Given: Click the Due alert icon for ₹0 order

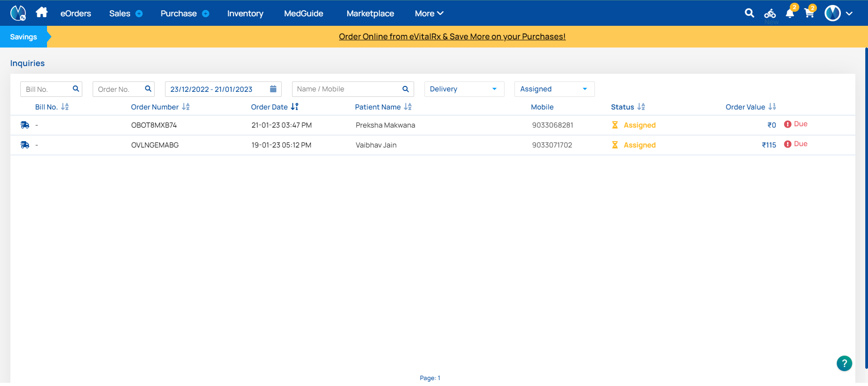Looking at the screenshot, I should [788, 124].
